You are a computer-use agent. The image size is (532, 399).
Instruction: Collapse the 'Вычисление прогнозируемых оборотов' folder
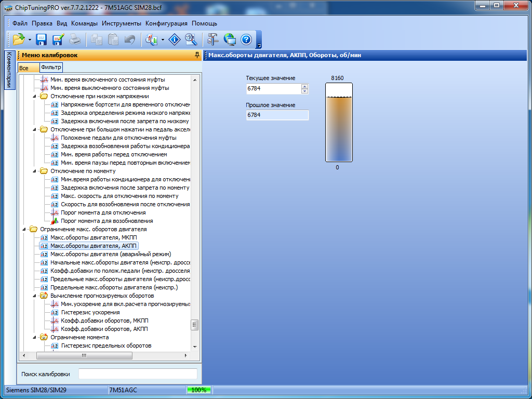point(34,296)
